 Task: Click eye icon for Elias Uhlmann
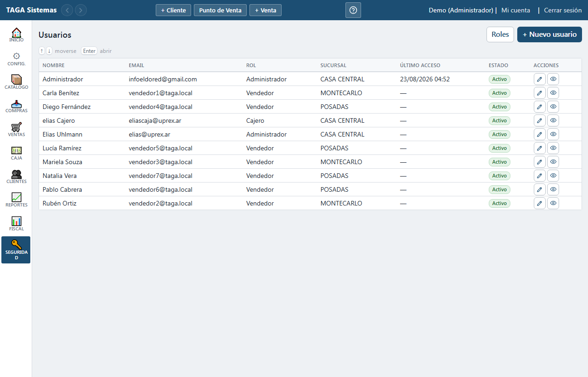point(553,134)
